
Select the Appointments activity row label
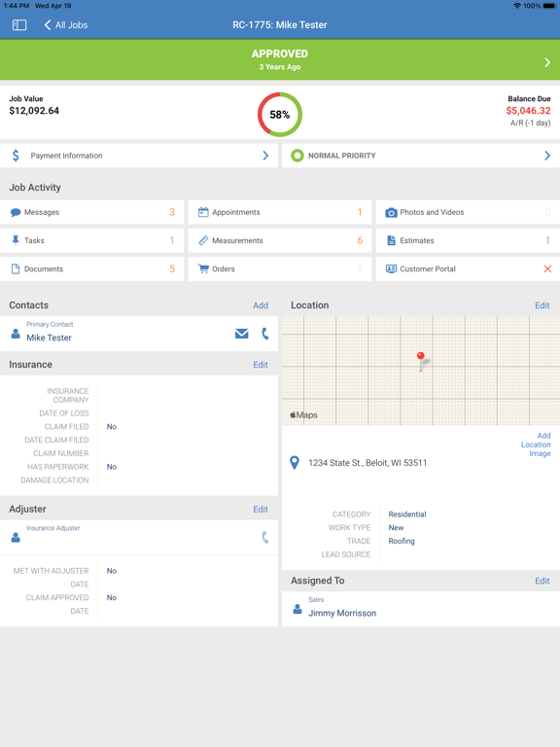pyautogui.click(x=236, y=212)
